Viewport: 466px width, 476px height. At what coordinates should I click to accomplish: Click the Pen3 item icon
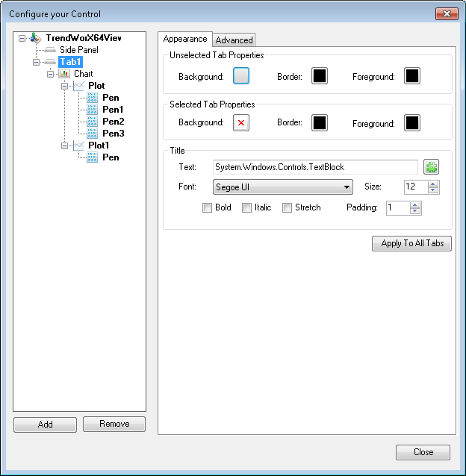pos(93,134)
